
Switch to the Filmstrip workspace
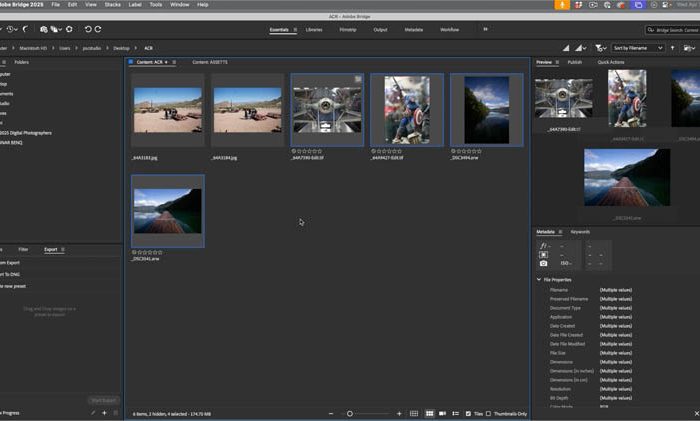click(348, 29)
